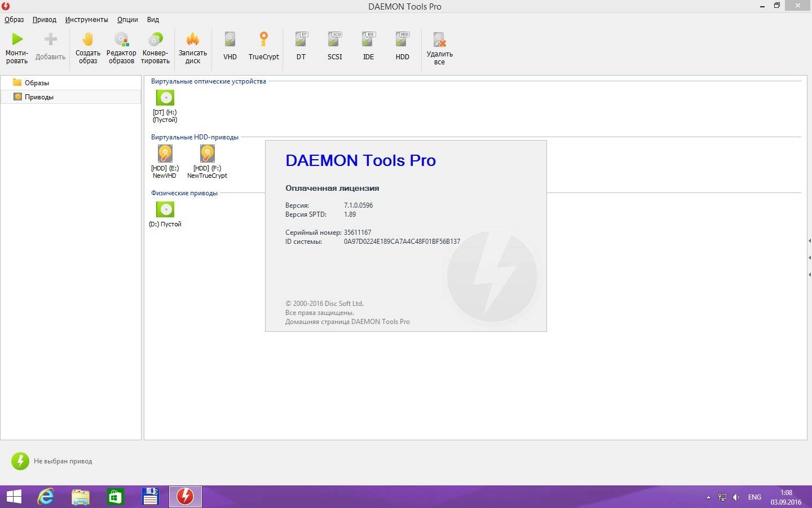Click the floppy-disk app taskbar icon

click(151, 497)
